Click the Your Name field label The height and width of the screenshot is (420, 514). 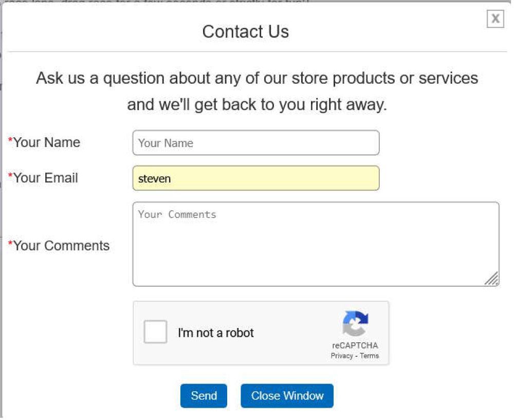[x=47, y=142]
